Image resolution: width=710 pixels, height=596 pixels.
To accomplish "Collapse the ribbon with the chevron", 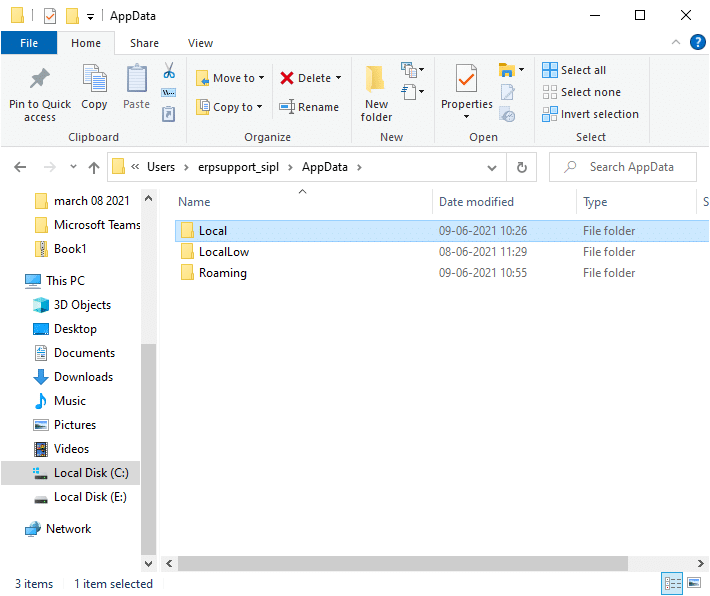I will click(676, 43).
